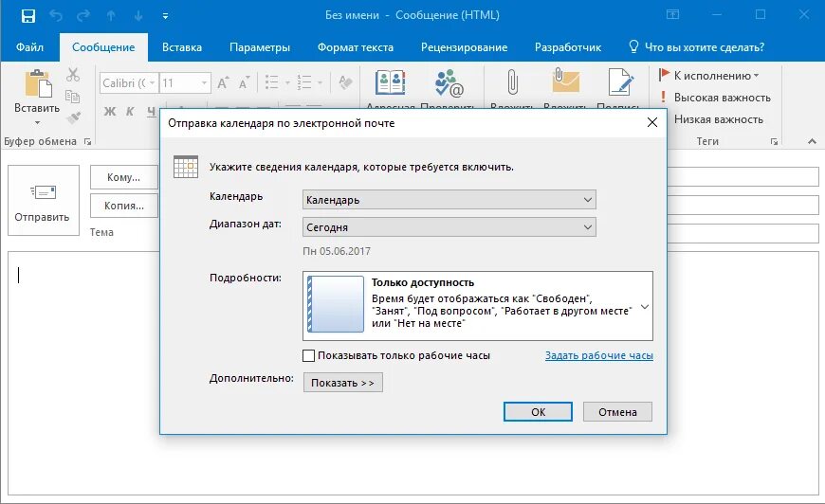The width and height of the screenshot is (825, 504).
Task: Click the Copy icon in Буфер обмена
Action: 73,97
